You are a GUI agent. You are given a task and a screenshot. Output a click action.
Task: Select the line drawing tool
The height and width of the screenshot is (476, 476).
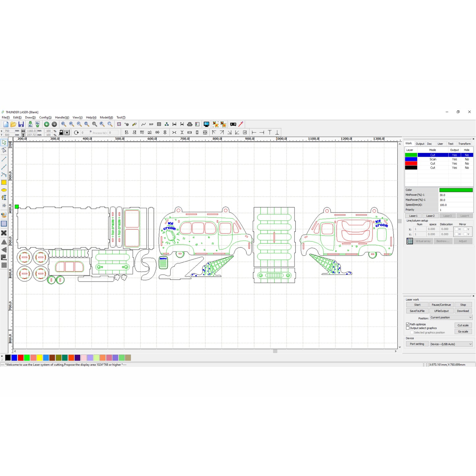[4, 159]
